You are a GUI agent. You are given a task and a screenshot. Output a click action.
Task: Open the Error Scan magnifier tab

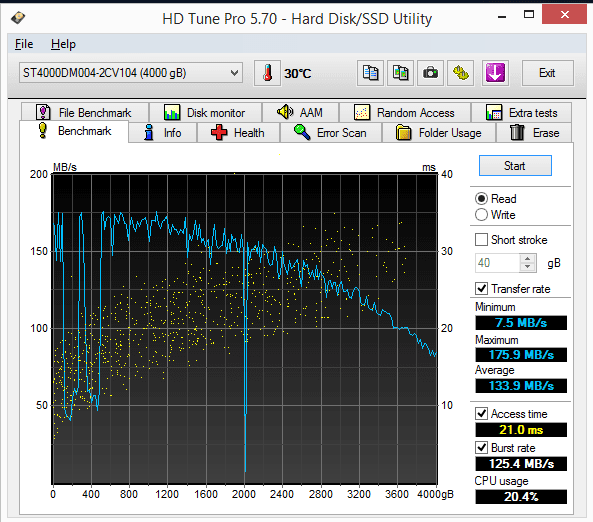(331, 133)
